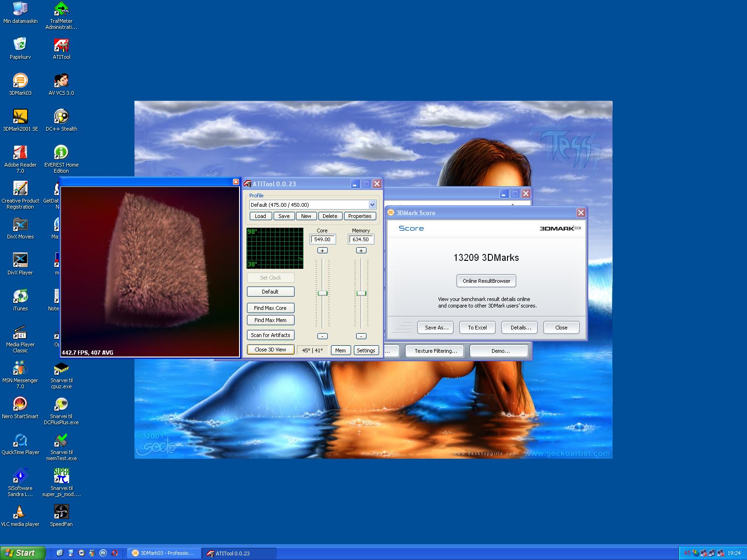This screenshot has height=560, width=747.
Task: Select the DC++ Stealth desktop icon
Action: pyautogui.click(x=61, y=120)
